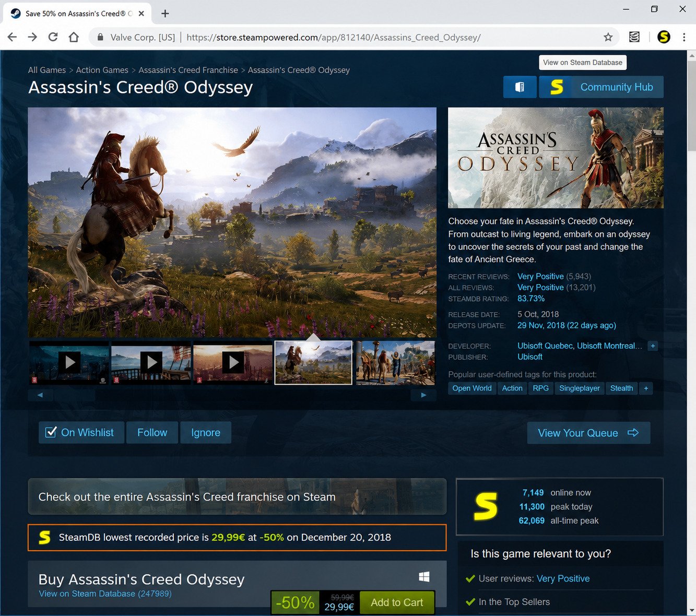View Your Queue
Screen dimensions: 696x616
coord(588,433)
